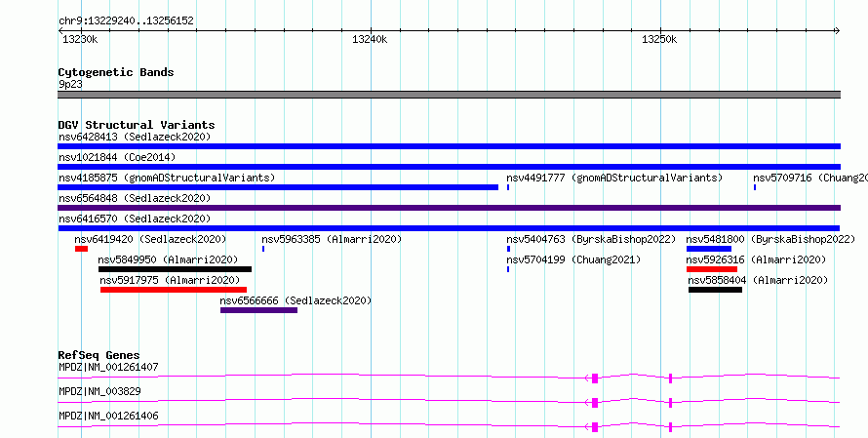Select the black bar under nsv5849950
The width and height of the screenshot is (868, 438).
[x=175, y=269]
